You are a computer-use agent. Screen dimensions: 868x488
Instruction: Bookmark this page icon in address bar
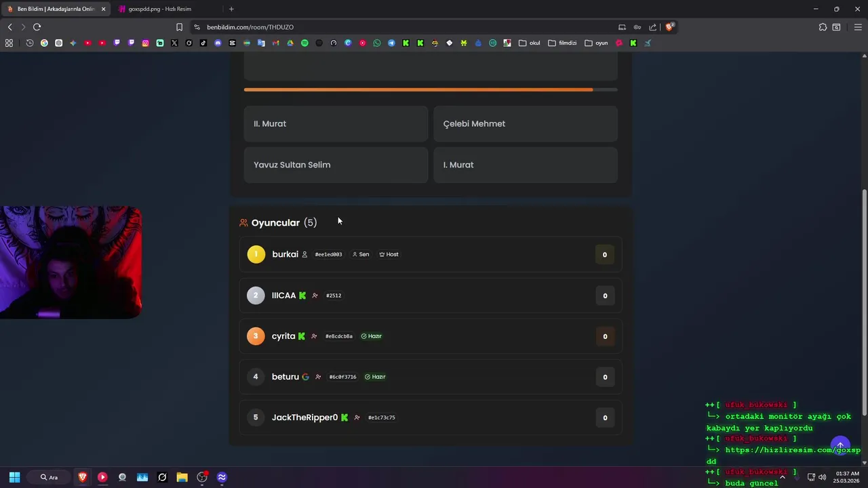[179, 27]
